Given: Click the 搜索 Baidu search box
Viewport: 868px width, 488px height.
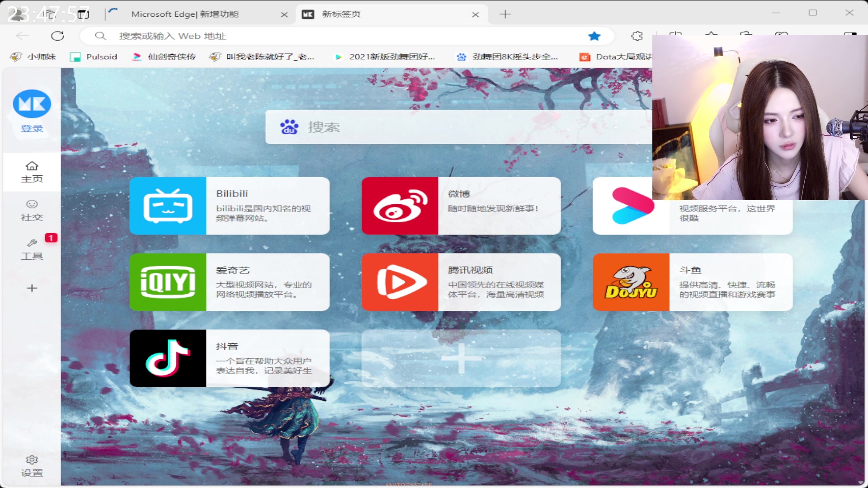Looking at the screenshot, I should 458,127.
